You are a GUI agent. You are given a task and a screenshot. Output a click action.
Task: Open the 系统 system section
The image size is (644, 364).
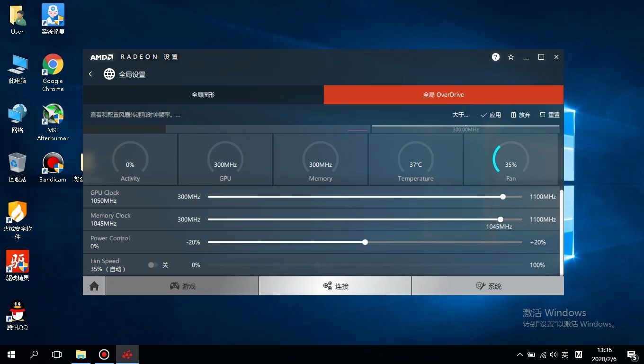coord(488,286)
